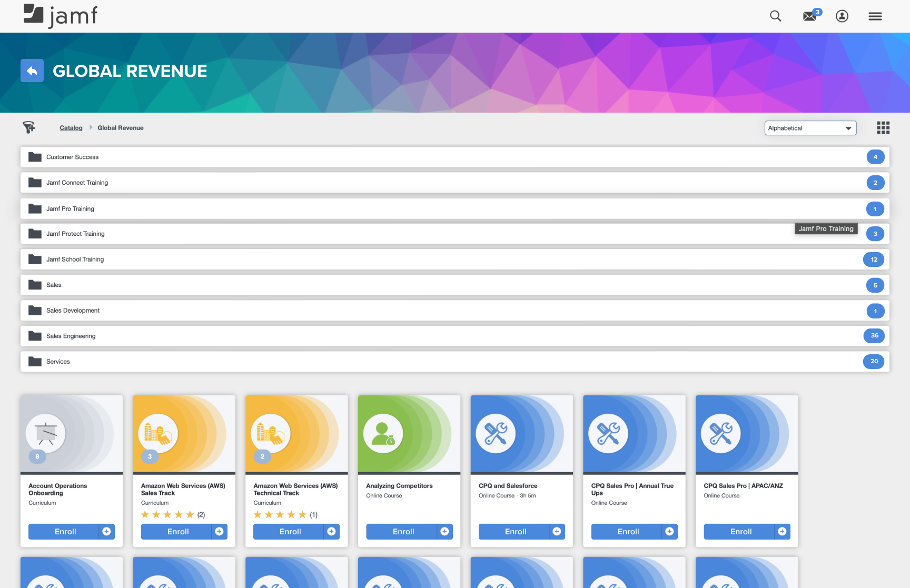This screenshot has height=588, width=910.
Task: Switch to grid view icon
Action: 883,127
